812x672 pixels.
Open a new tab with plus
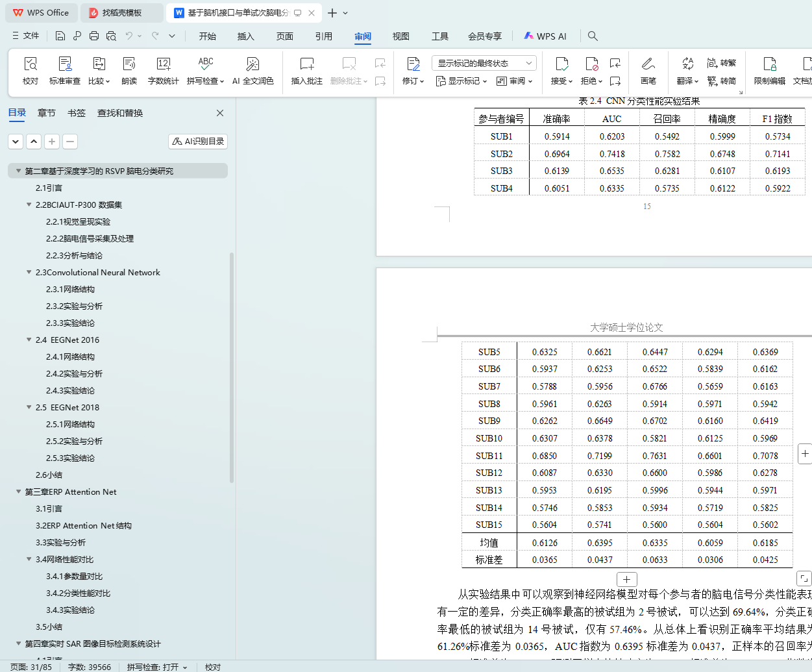(332, 13)
